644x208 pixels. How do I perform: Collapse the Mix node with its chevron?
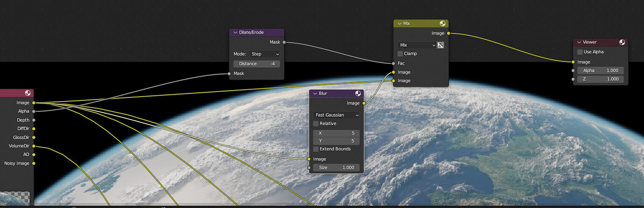point(399,23)
